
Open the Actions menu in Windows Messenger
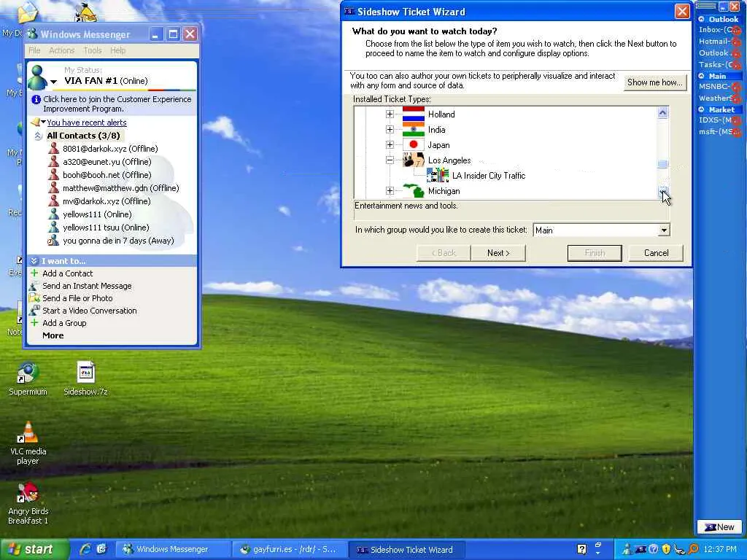point(62,50)
